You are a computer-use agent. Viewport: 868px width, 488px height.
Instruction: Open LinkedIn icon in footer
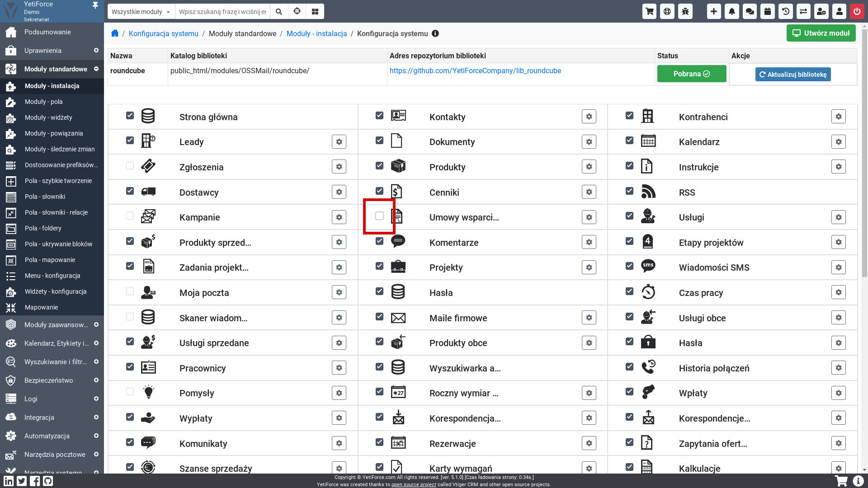9,481
